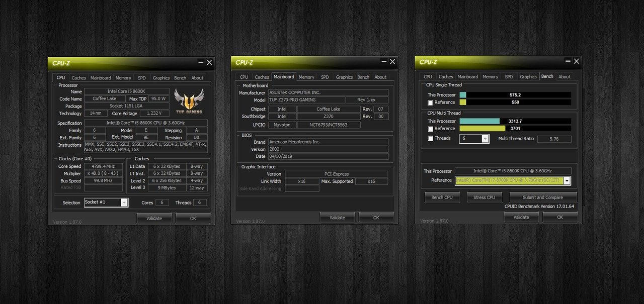Minimize the right CPU-Z Bench window
The height and width of the screenshot is (304, 644).
coord(568,61)
